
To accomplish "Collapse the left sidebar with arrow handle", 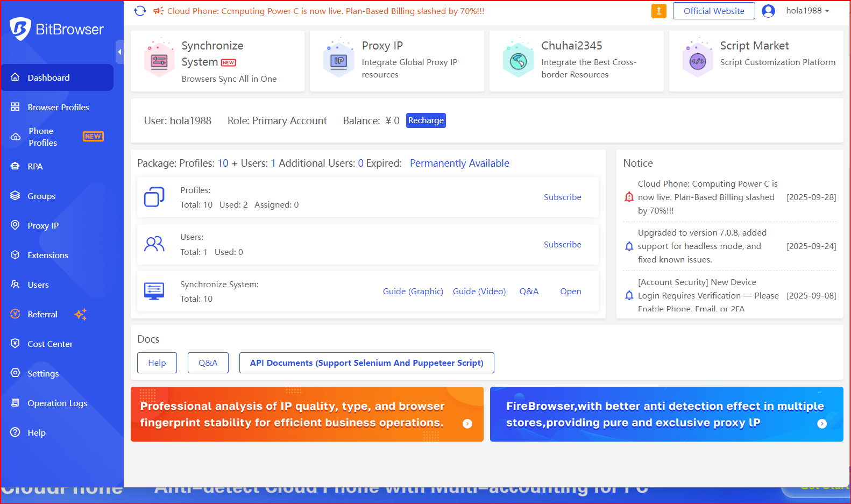I will click(119, 52).
